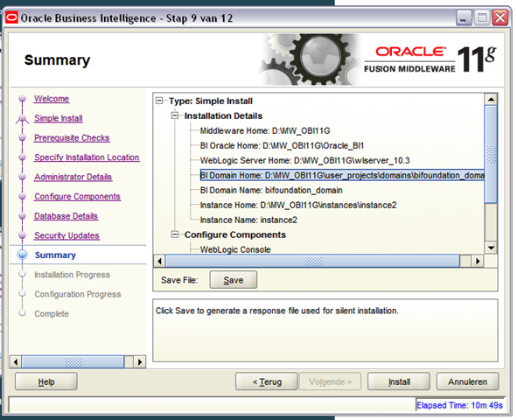This screenshot has width=517, height=420.
Task: Click the Welcome step bullet icon
Action: (23, 98)
